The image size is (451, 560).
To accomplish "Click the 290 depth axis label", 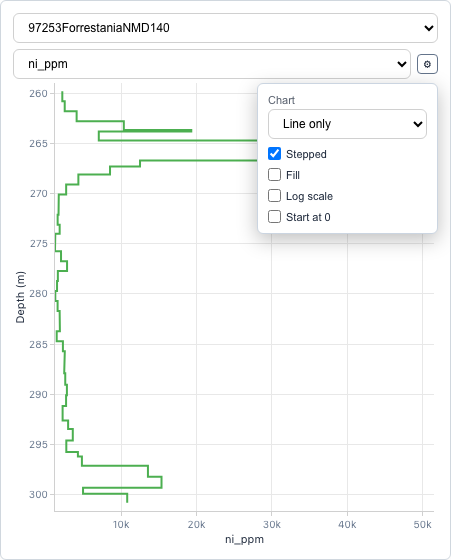I will point(39,395).
